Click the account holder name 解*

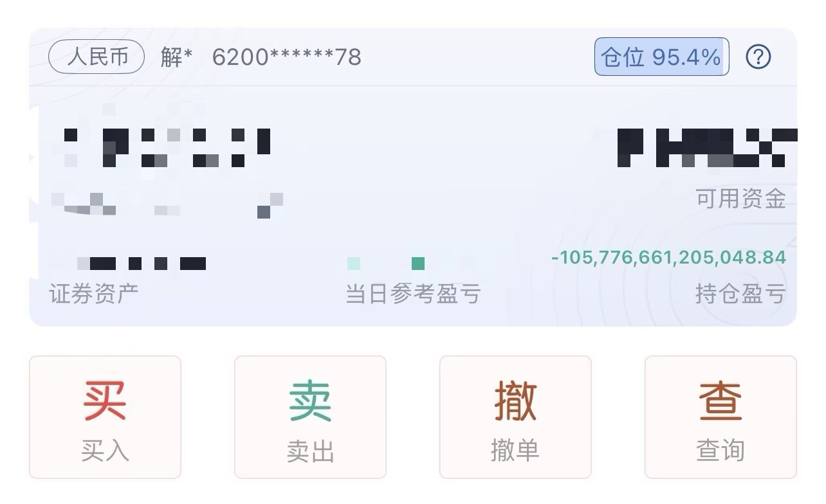[177, 57]
